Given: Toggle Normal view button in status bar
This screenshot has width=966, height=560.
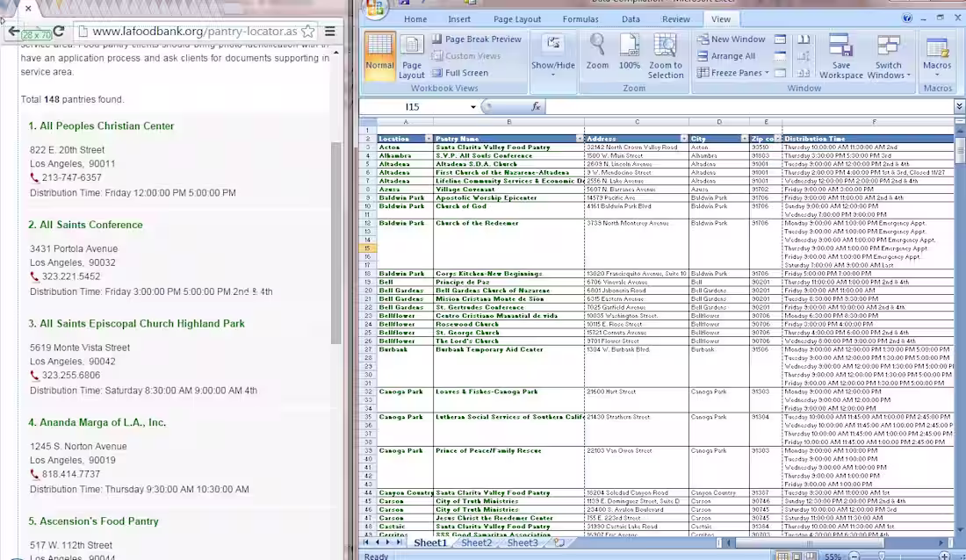Looking at the screenshot, I should tap(783, 556).
